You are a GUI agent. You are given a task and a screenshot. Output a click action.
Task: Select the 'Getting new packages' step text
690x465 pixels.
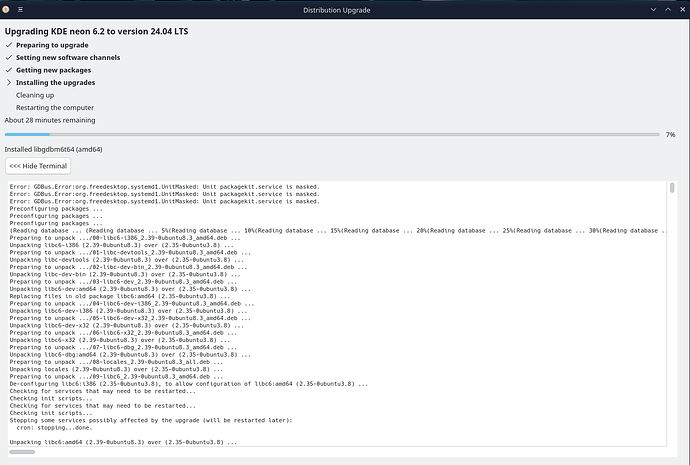point(54,70)
